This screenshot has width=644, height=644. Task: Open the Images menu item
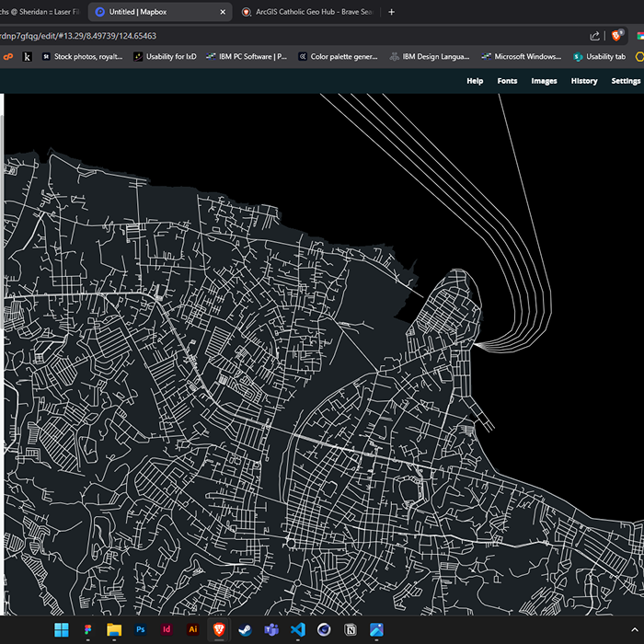point(544,81)
